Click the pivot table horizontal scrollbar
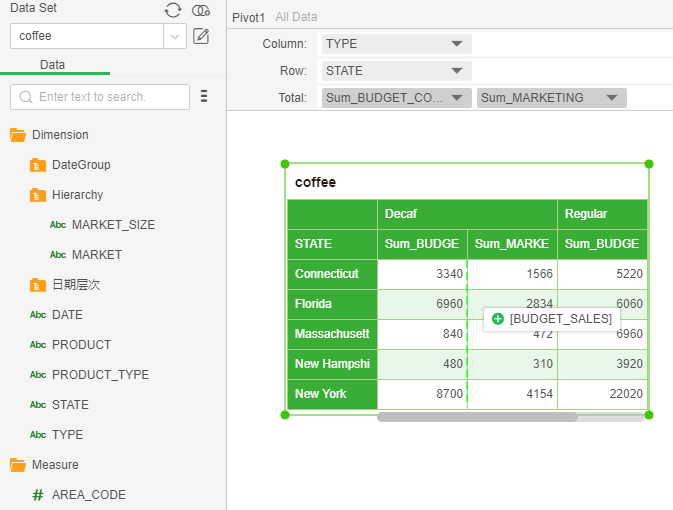This screenshot has width=673, height=510. (x=477, y=417)
